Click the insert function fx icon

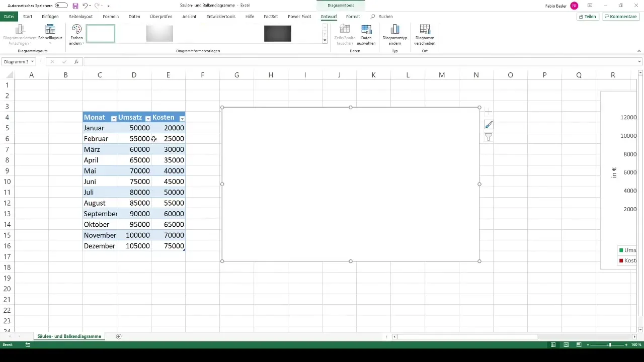point(76,62)
